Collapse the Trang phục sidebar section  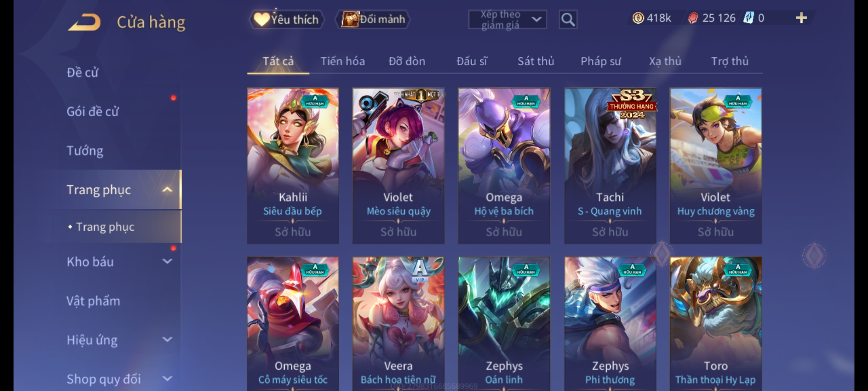point(167,190)
